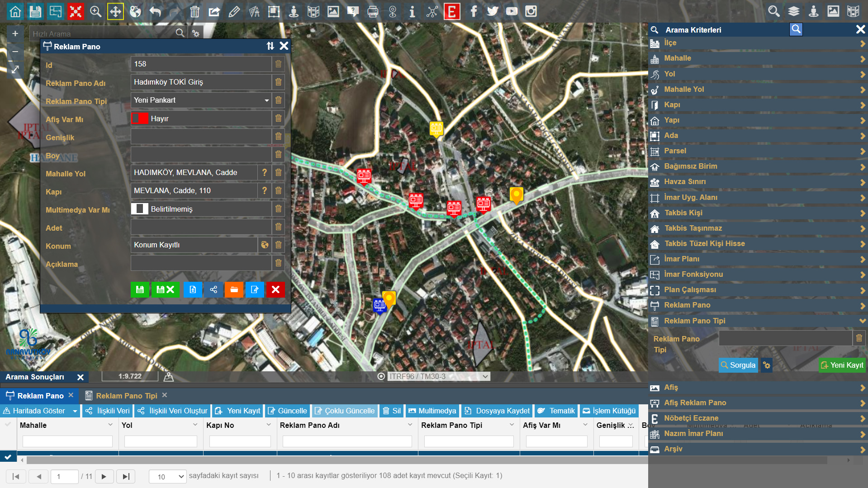This screenshot has width=868, height=488.
Task: Click the Hızlı Arama search field
Action: tap(103, 33)
